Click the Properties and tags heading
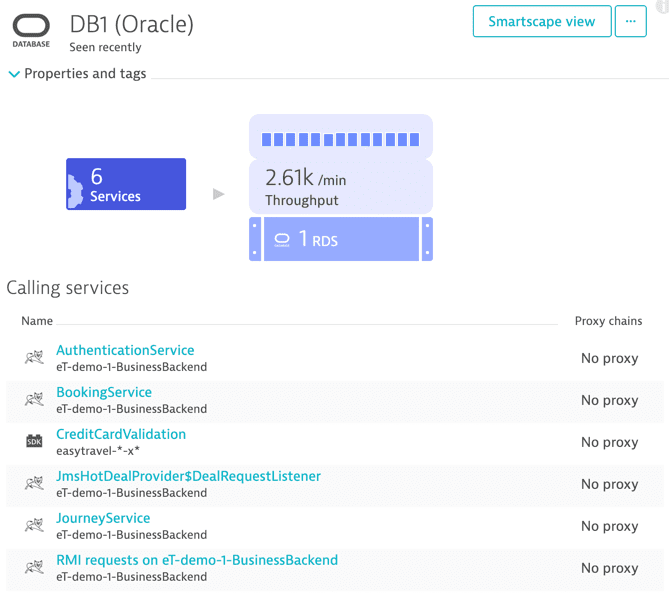The image size is (669, 597). tap(85, 73)
